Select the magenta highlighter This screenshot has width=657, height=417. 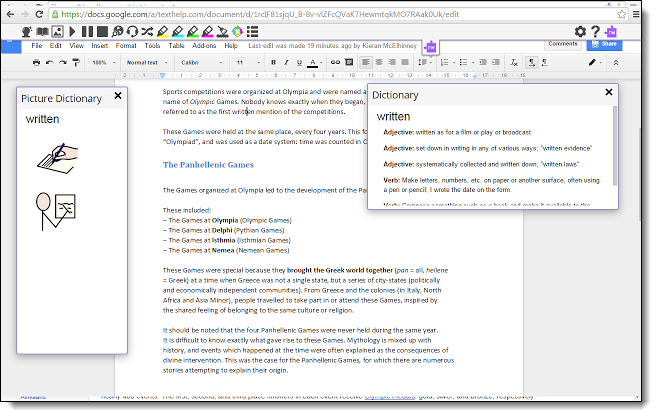pos(207,32)
